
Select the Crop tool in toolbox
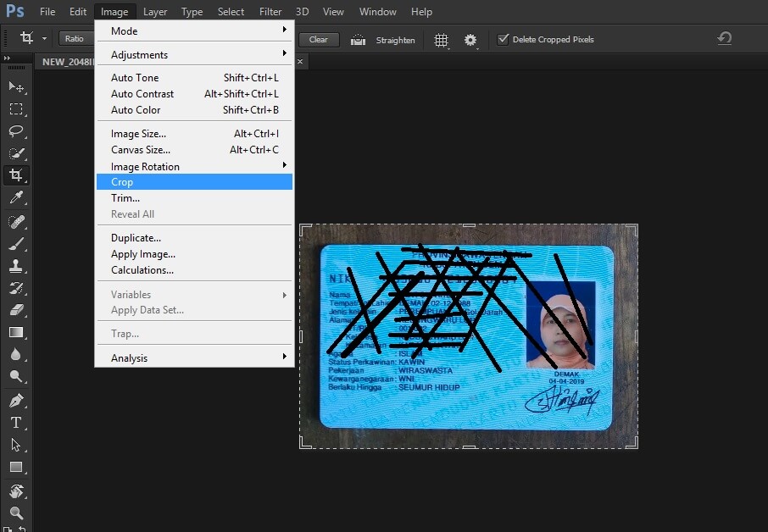click(16, 175)
